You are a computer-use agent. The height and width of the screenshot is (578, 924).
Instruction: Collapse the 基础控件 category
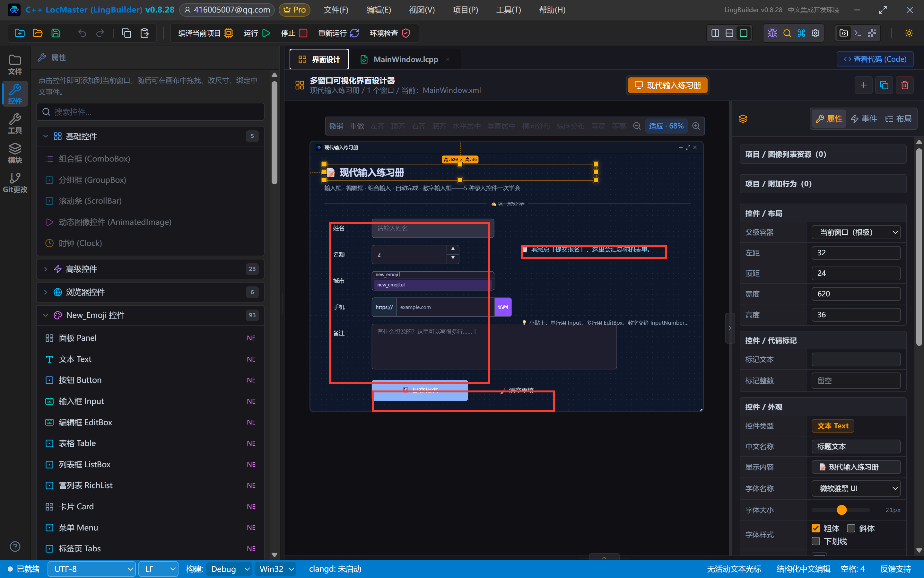click(x=150, y=136)
